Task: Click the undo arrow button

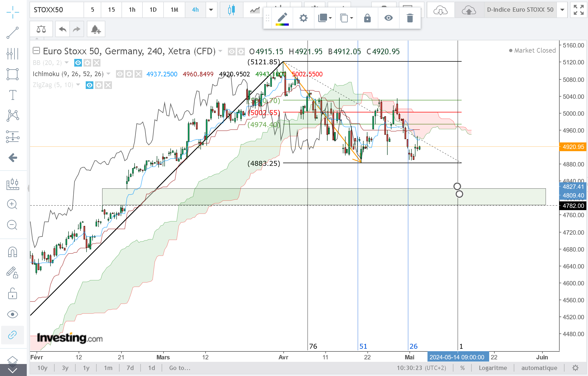Action: 63,29
